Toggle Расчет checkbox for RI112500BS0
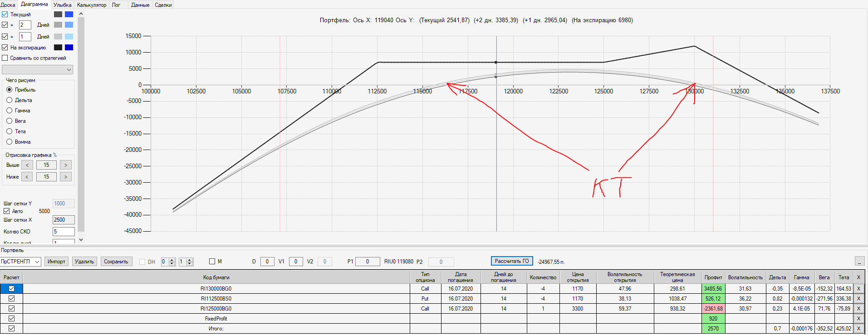 click(11, 299)
